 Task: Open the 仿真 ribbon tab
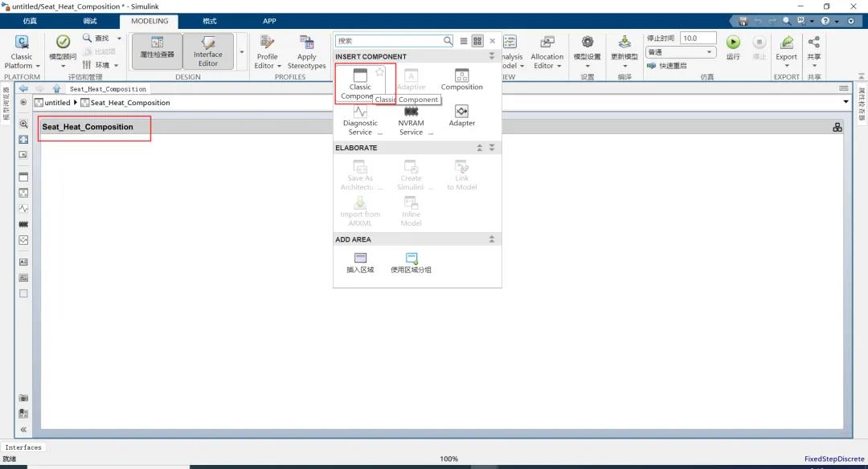tap(30, 21)
